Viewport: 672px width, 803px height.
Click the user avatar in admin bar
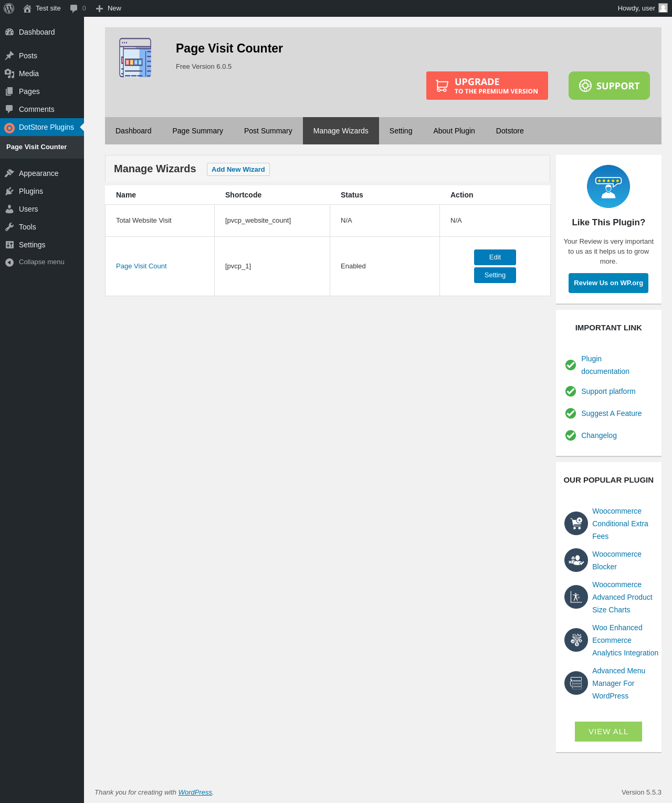[663, 8]
